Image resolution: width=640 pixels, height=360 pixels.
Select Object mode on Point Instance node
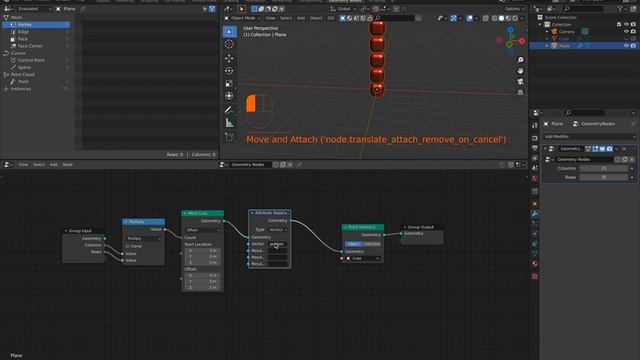click(x=353, y=244)
